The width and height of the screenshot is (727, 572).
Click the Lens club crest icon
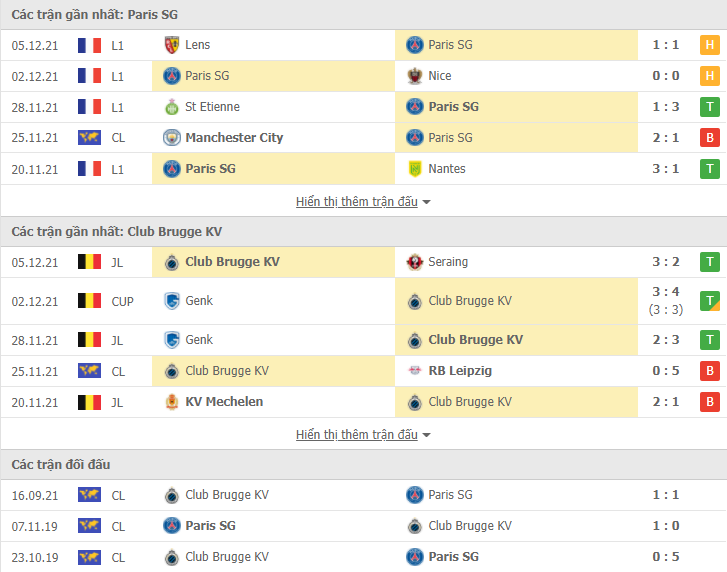pyautogui.click(x=172, y=45)
